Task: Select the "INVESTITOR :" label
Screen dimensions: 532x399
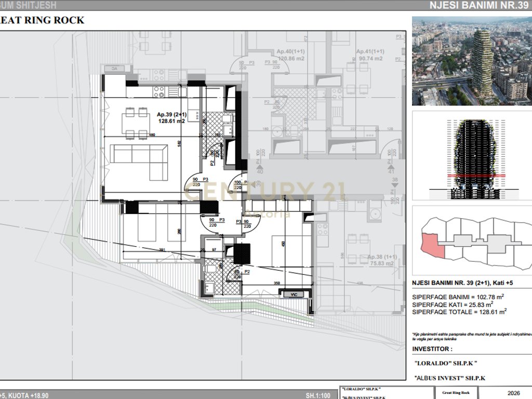Action: [432, 349]
